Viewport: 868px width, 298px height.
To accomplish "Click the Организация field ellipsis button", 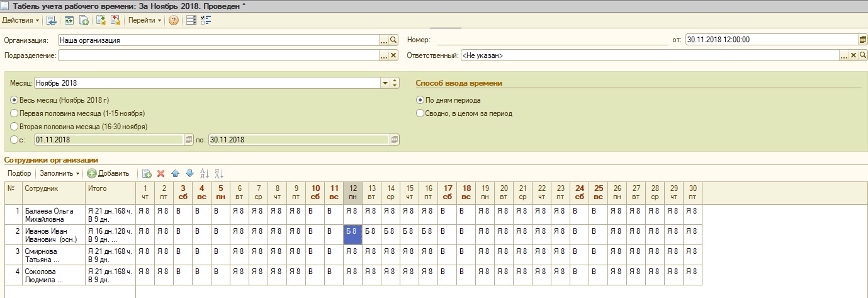I will [383, 40].
